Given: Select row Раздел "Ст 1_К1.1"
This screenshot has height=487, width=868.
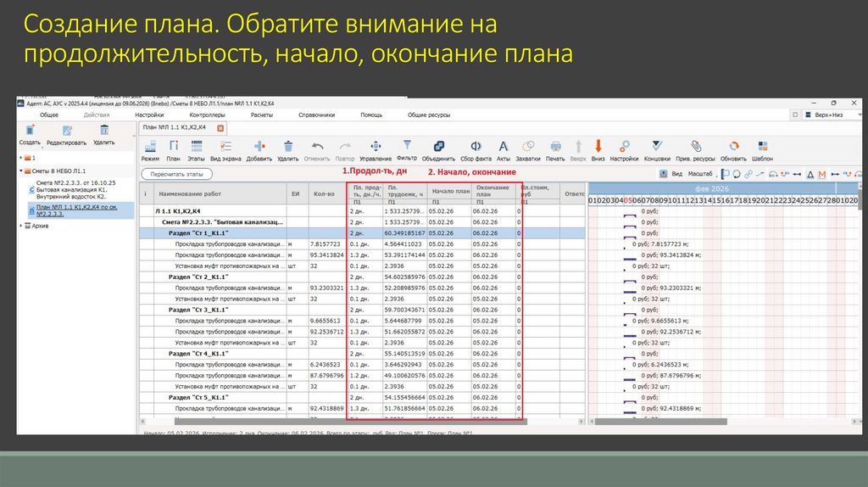Looking at the screenshot, I should 362,233.
